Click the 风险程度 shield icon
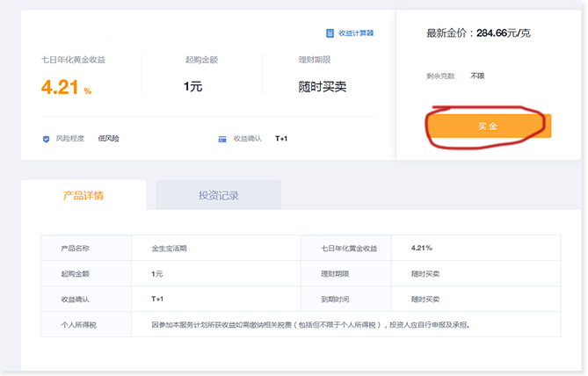The height and width of the screenshot is (376, 588). [46, 139]
